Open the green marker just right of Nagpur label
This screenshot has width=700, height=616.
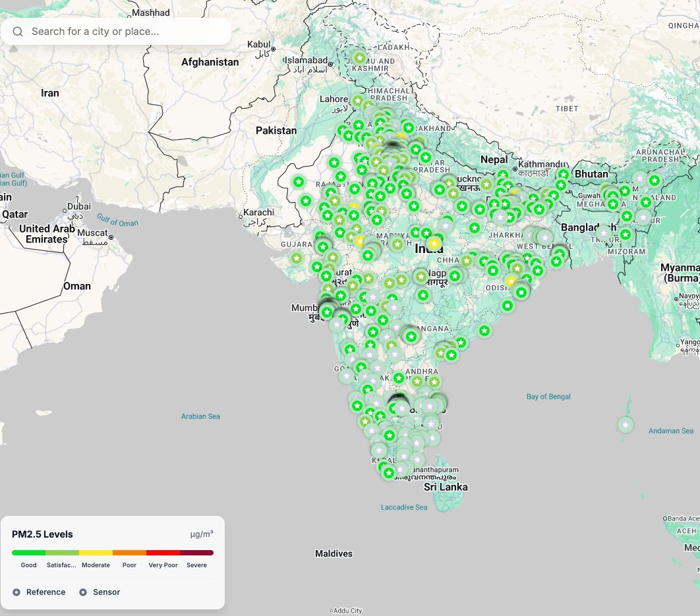pos(454,276)
